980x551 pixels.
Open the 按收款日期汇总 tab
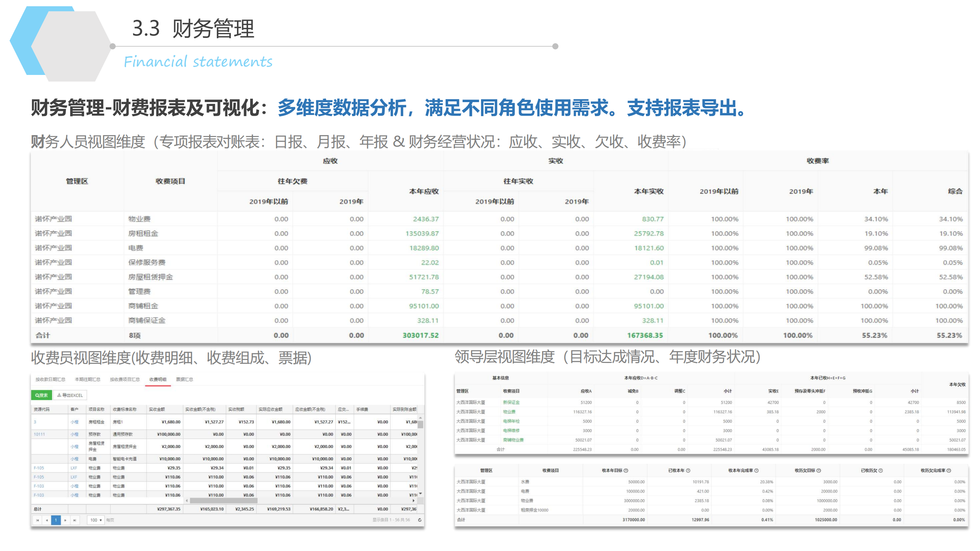click(x=50, y=379)
